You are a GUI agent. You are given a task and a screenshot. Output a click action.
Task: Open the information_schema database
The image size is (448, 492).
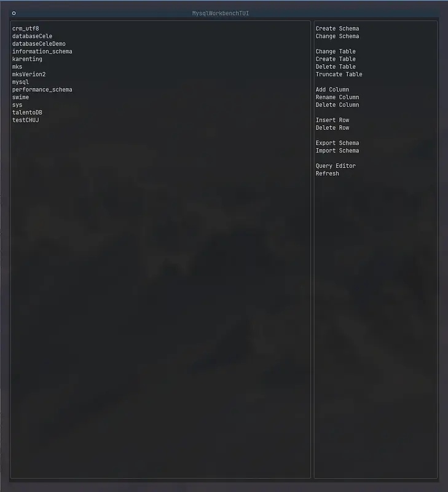pyautogui.click(x=42, y=52)
